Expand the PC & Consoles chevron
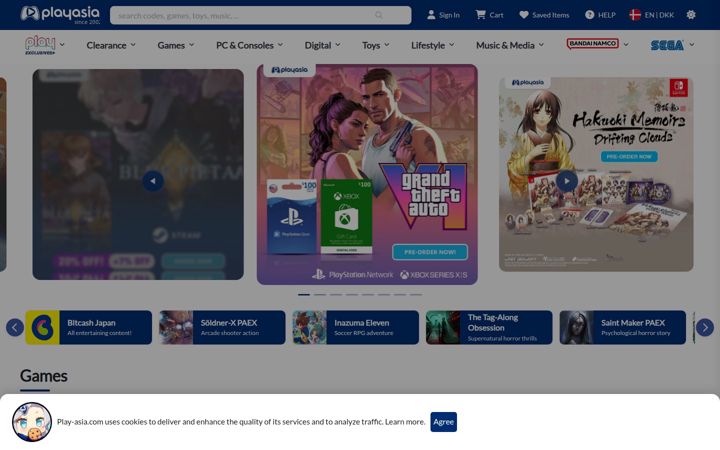The height and width of the screenshot is (450, 720). pyautogui.click(x=280, y=45)
